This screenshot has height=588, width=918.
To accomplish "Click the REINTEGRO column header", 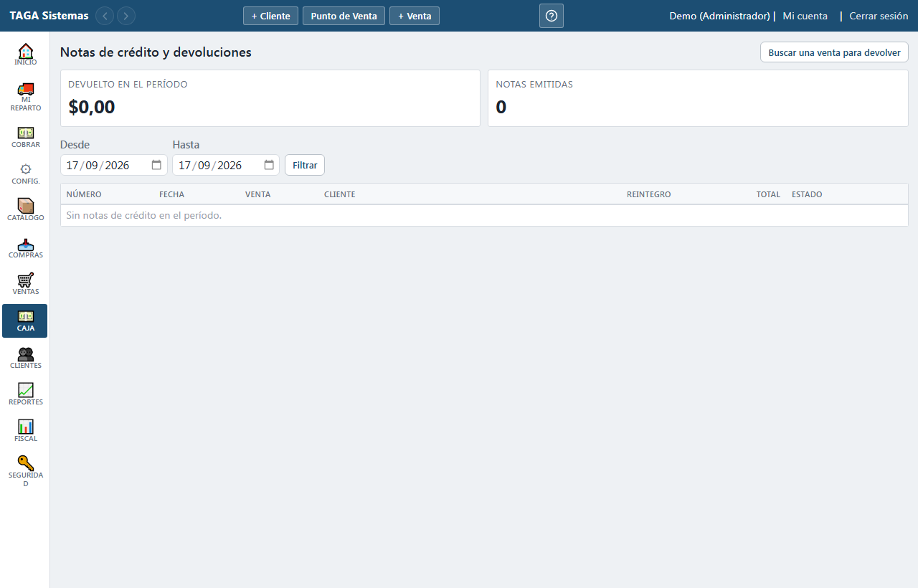I will [x=648, y=194].
